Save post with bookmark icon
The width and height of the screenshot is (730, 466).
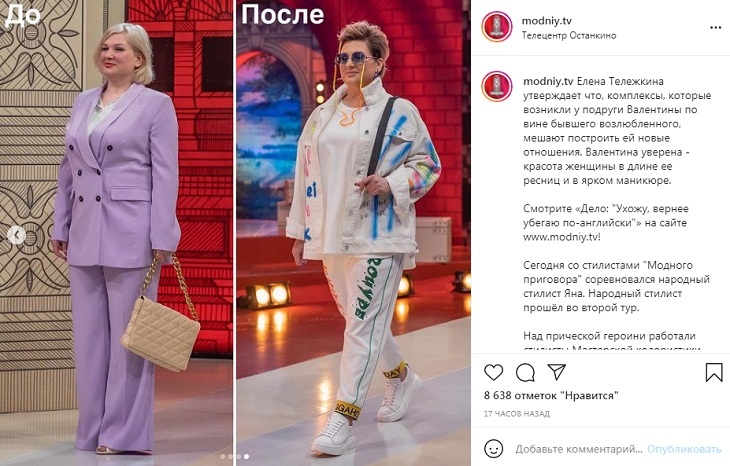pos(714,372)
